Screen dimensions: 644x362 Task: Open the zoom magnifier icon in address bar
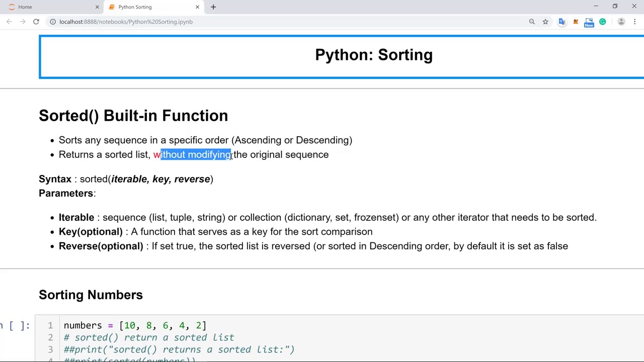pos(532,22)
